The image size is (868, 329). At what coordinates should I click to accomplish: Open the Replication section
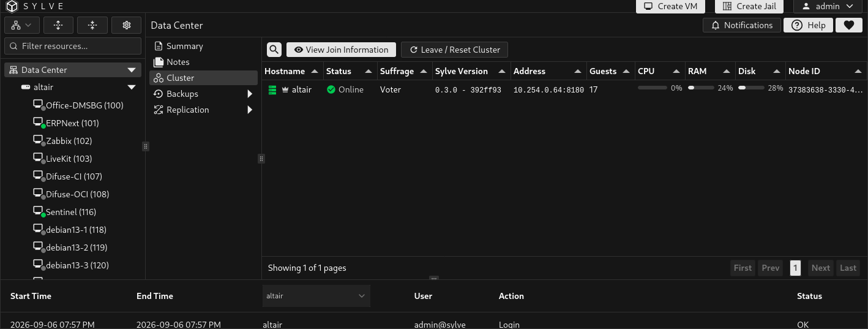203,110
